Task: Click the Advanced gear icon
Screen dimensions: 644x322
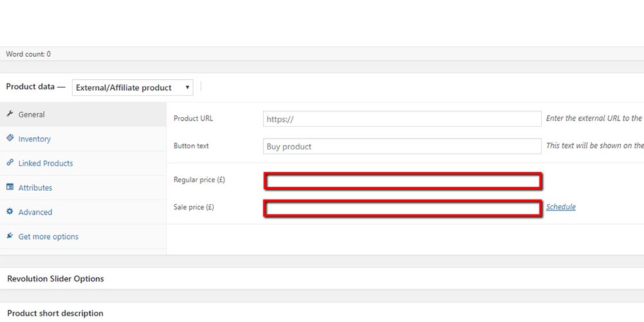Action: pyautogui.click(x=10, y=211)
